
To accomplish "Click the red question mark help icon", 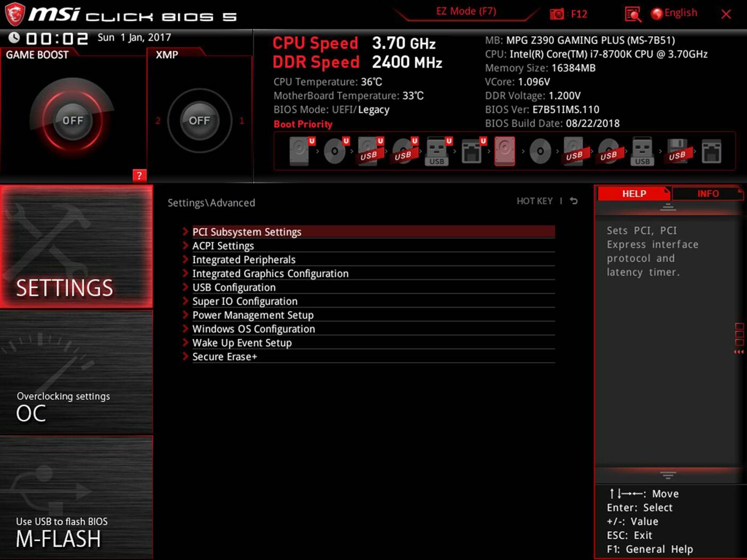I will click(139, 175).
